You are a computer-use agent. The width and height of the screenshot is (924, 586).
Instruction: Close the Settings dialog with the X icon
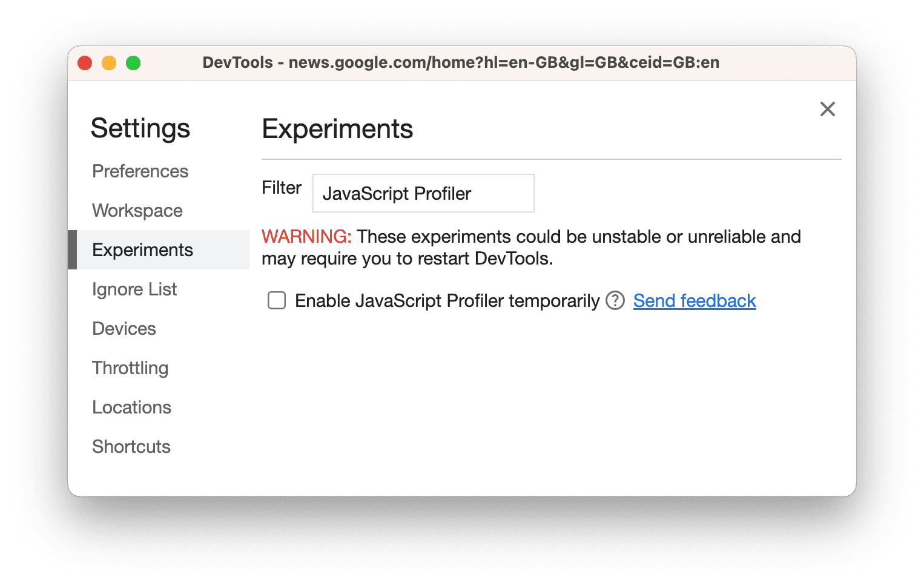(828, 110)
